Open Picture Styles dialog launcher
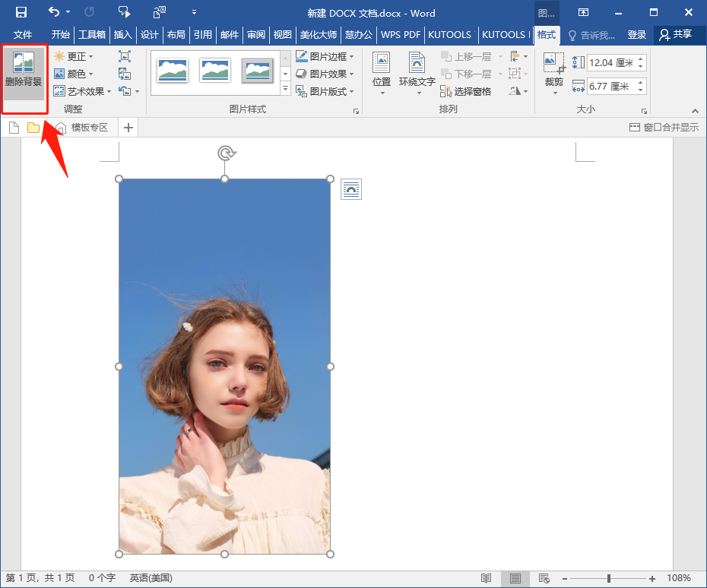707x588 pixels. (357, 111)
